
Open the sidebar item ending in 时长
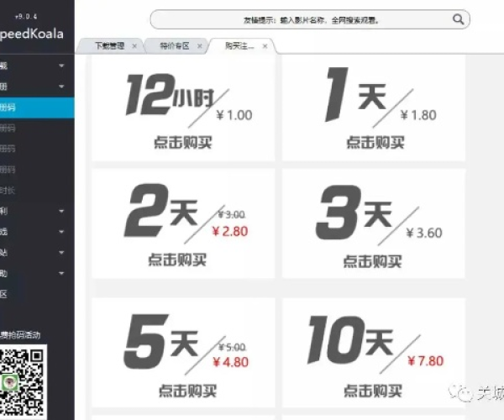pos(7,191)
